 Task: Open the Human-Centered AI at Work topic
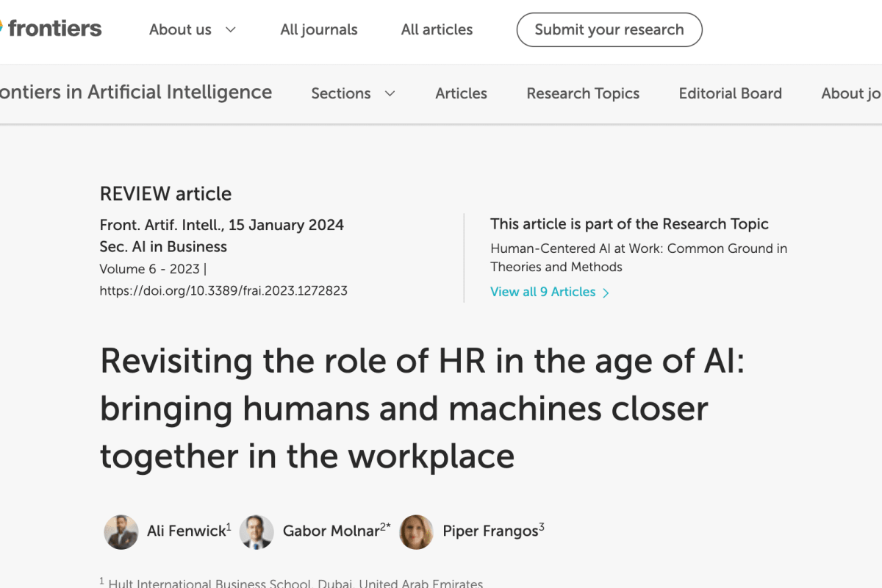639,257
